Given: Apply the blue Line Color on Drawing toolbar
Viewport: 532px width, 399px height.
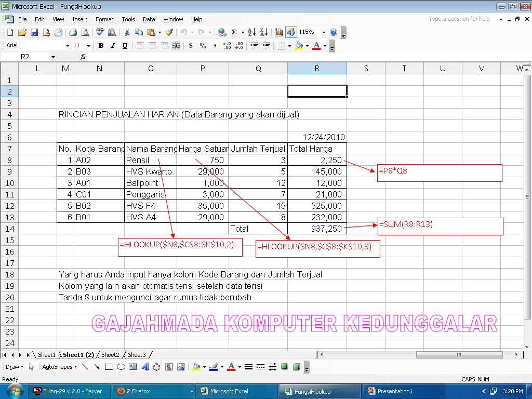Looking at the screenshot, I should pos(214,367).
